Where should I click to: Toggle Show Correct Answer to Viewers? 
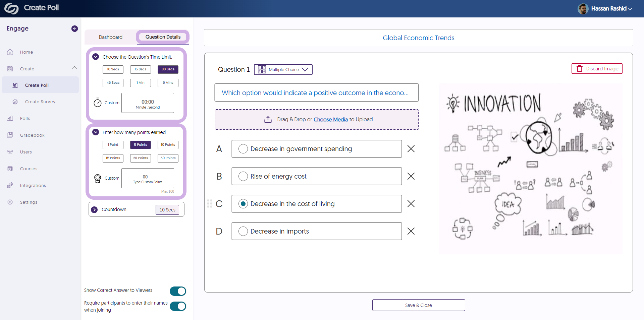[178, 291]
